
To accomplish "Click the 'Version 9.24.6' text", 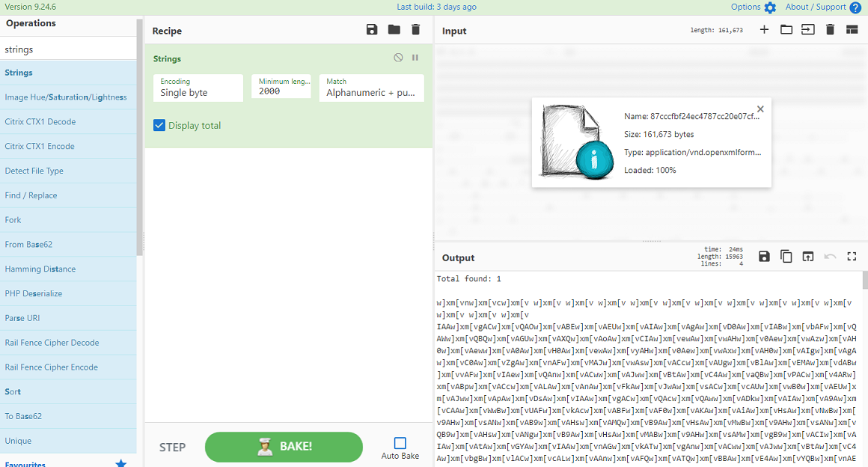I will [x=31, y=7].
